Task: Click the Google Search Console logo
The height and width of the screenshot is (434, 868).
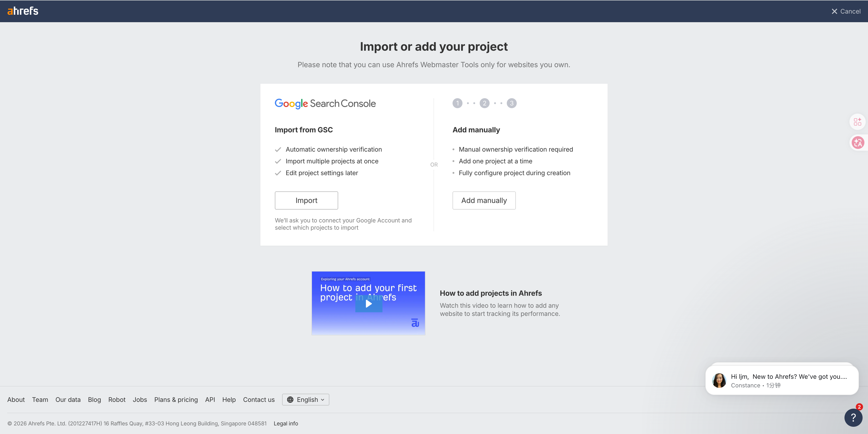Action: (x=325, y=104)
